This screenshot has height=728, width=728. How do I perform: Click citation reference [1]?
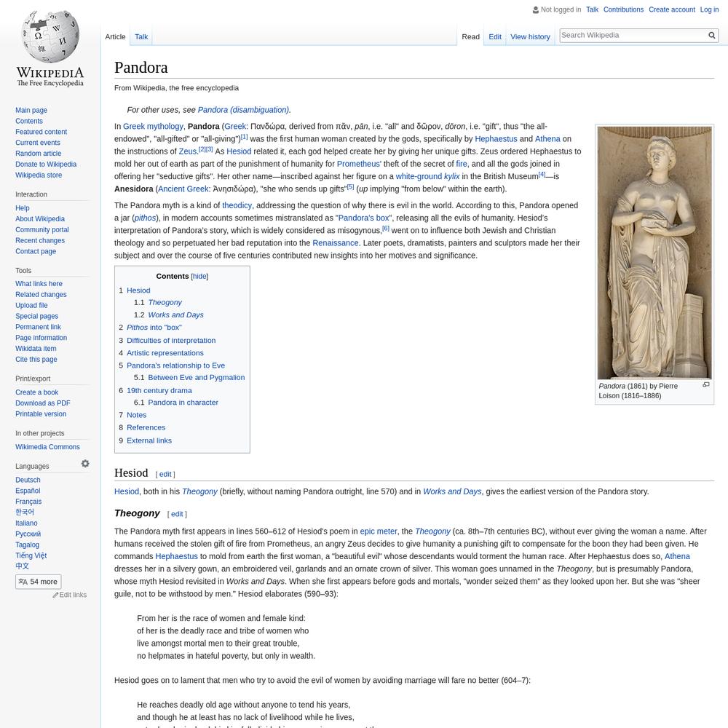(x=244, y=137)
